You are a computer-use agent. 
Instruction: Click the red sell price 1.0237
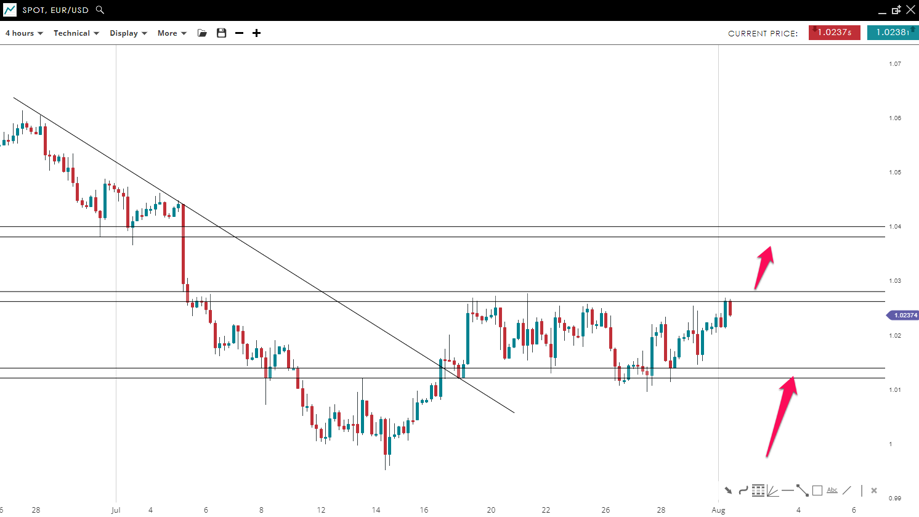pyautogui.click(x=836, y=33)
